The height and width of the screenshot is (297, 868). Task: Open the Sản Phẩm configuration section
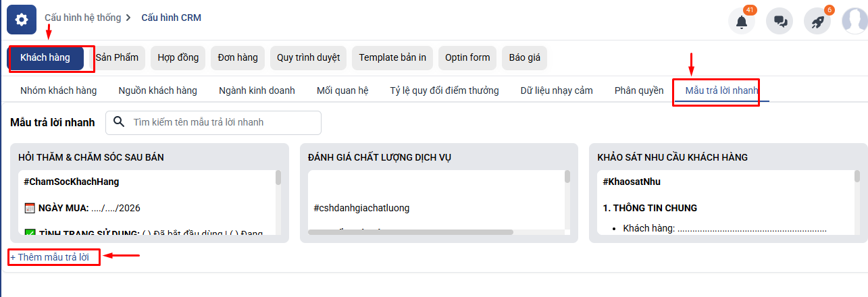117,58
